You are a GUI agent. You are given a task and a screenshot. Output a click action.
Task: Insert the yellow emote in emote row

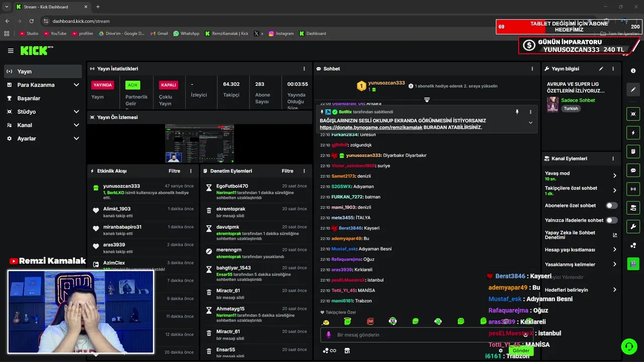coord(326,322)
